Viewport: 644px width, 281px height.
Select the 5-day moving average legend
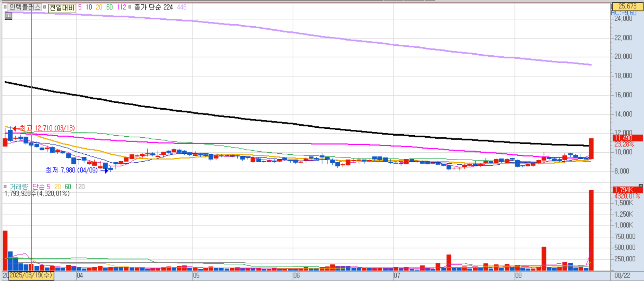click(x=80, y=7)
